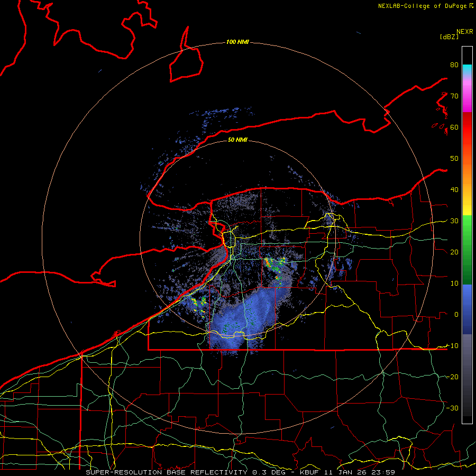Click the 80 value on the dBZ scale
This screenshot has width=476, height=476.
(x=454, y=65)
